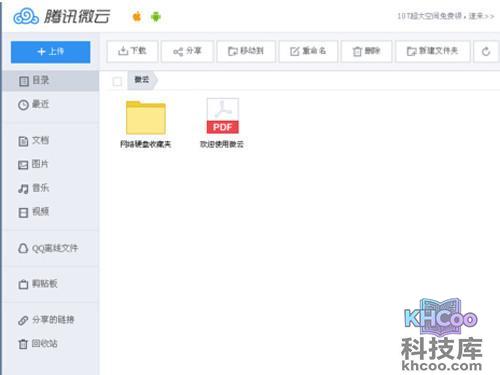Viewport: 500px width, 375px height.
Task: Tick the select-all checkbox beside 微云 breadcrumb
Action: 117,81
